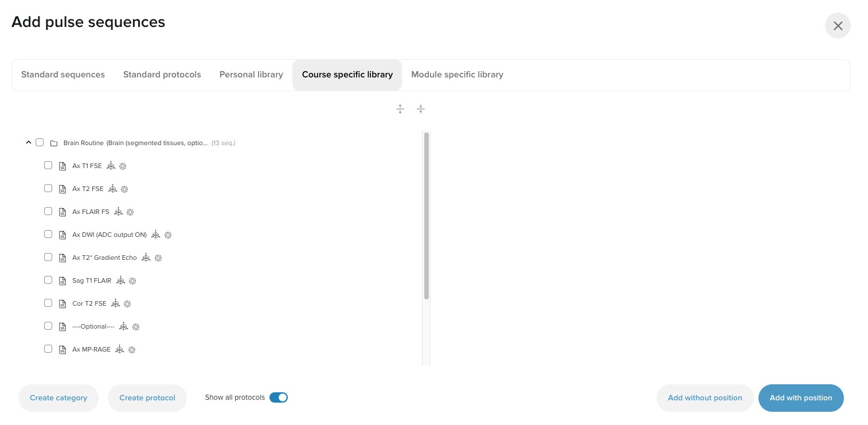Click the 3D position icon for Ax T2 FSE
The height and width of the screenshot is (425, 868).
pyautogui.click(x=113, y=189)
